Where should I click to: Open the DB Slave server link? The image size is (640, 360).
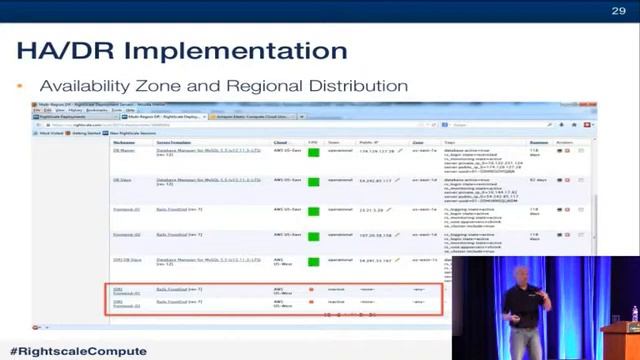[122, 180]
